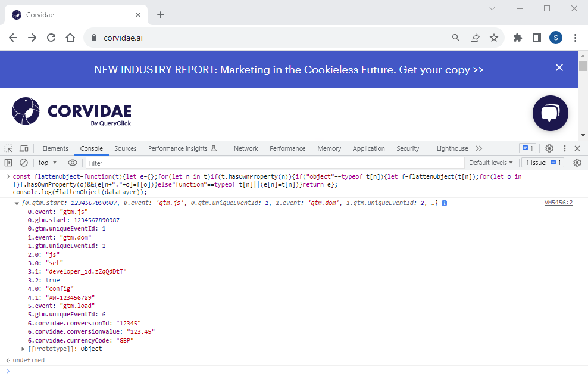Open the console settings gear icon

click(577, 163)
